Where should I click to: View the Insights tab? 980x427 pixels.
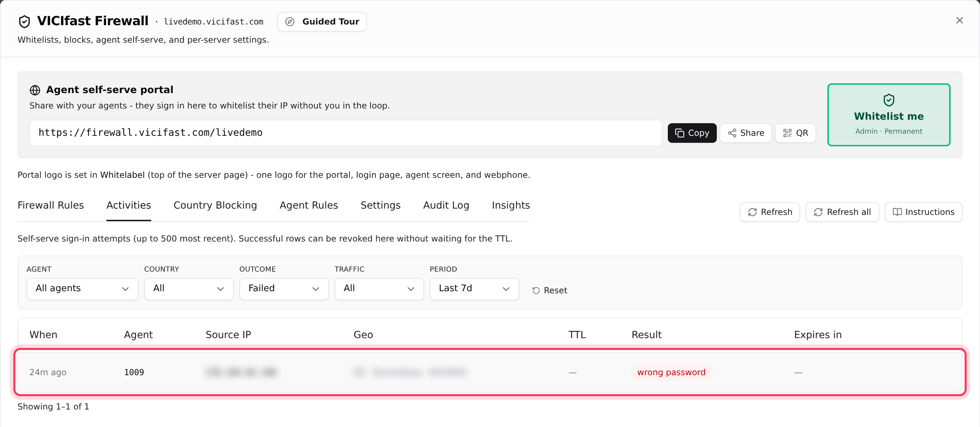511,205
